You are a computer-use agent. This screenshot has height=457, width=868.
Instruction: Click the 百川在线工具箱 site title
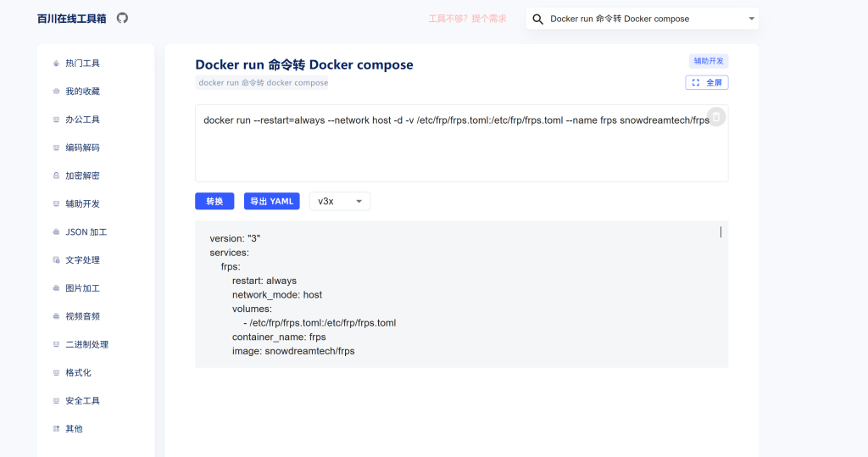[x=71, y=19]
